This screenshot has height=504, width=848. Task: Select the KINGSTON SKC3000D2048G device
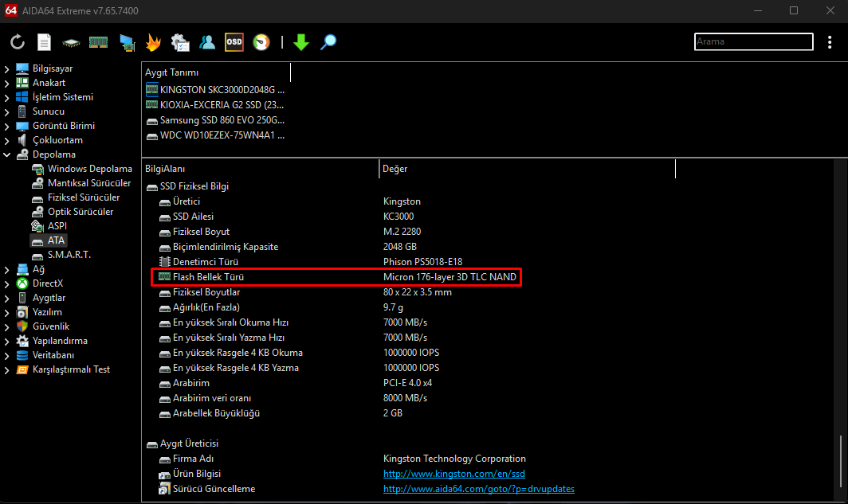(222, 90)
